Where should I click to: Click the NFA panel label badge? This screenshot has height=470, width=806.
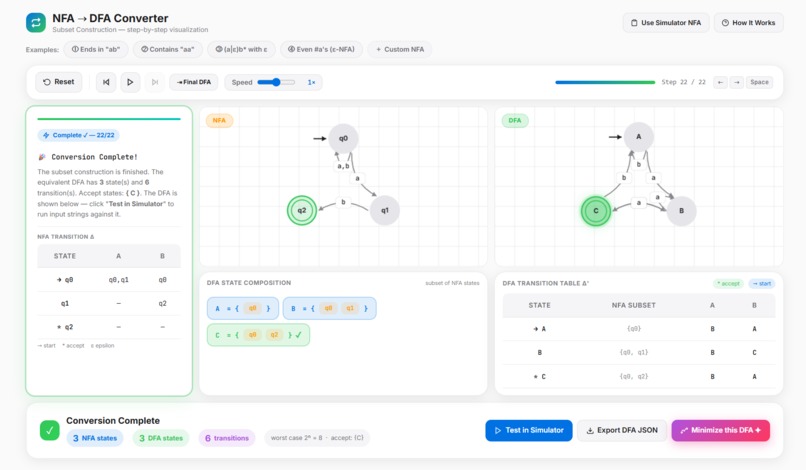219,120
